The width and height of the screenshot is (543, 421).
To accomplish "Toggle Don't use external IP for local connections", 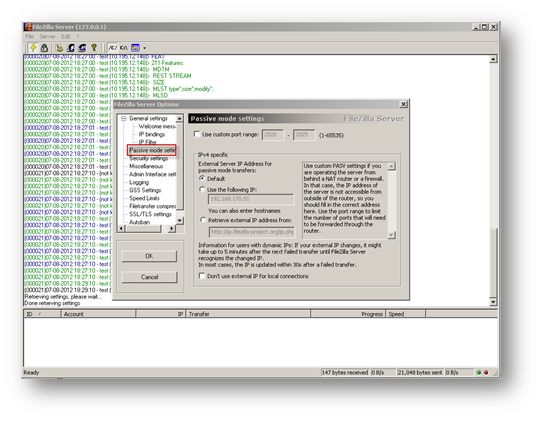I will point(202,276).
